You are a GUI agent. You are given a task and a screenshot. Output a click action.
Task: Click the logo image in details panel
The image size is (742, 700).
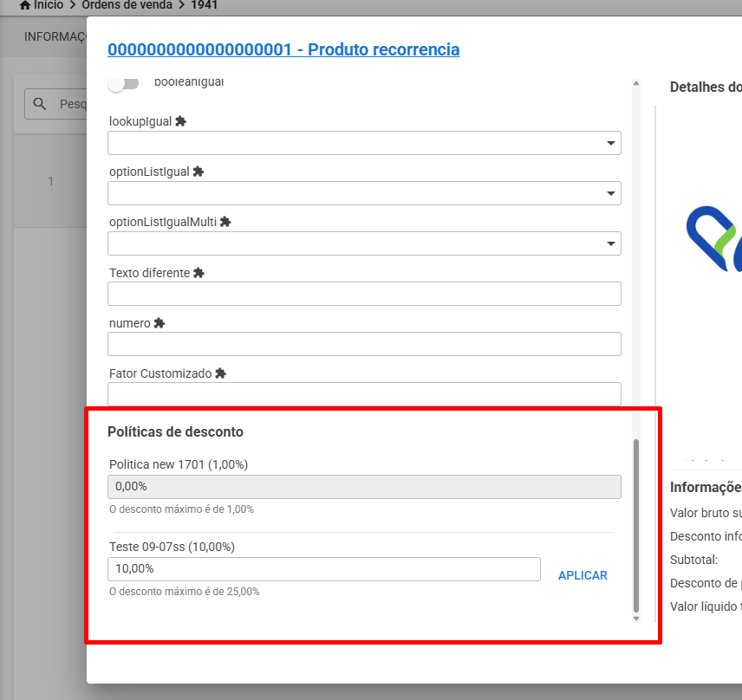coord(713,239)
